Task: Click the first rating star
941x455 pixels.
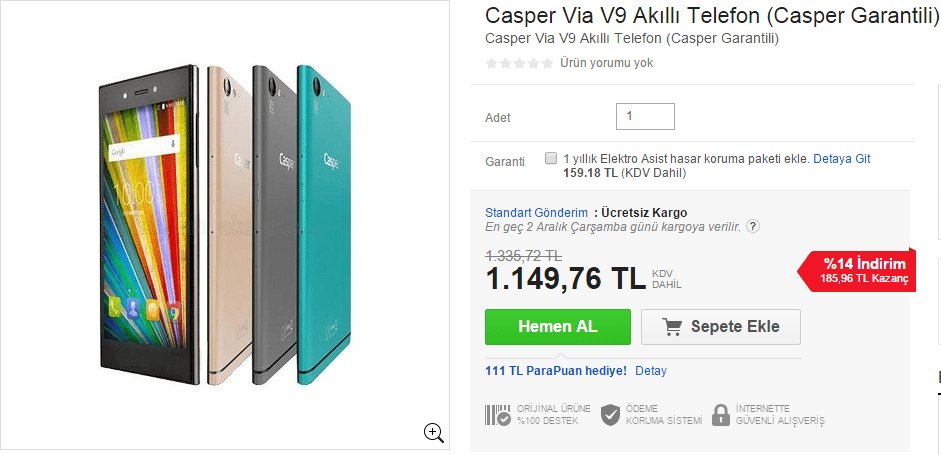Action: tap(491, 63)
